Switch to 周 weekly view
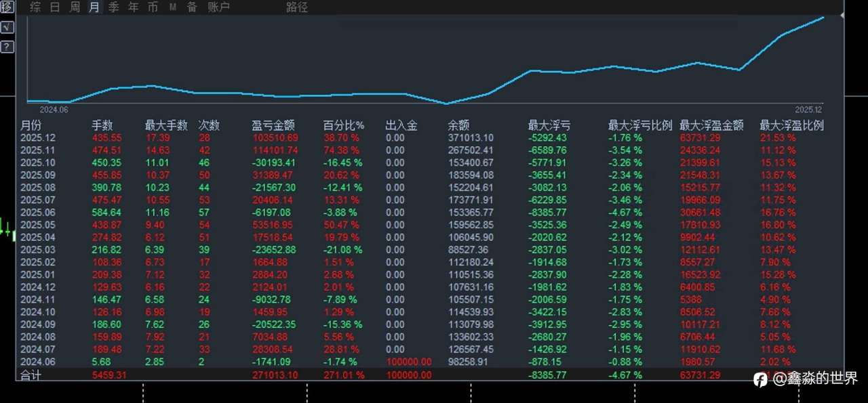 point(74,7)
